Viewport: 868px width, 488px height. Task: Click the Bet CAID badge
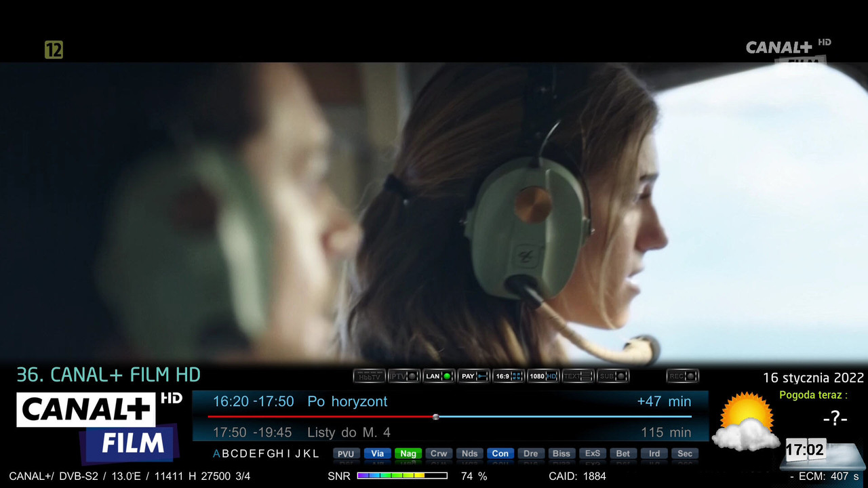(623, 453)
